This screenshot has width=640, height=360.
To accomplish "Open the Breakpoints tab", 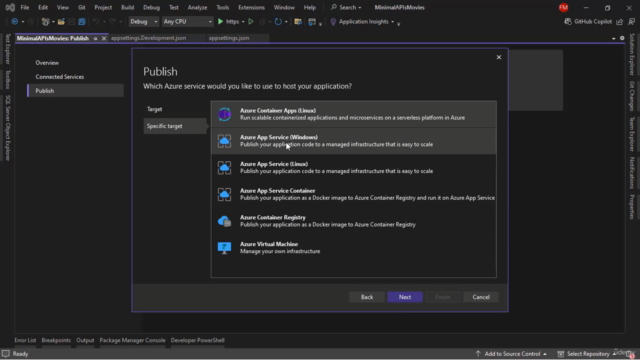I will (x=56, y=340).
